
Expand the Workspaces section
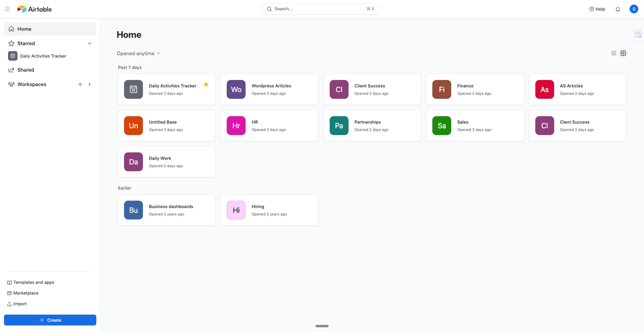coord(90,84)
